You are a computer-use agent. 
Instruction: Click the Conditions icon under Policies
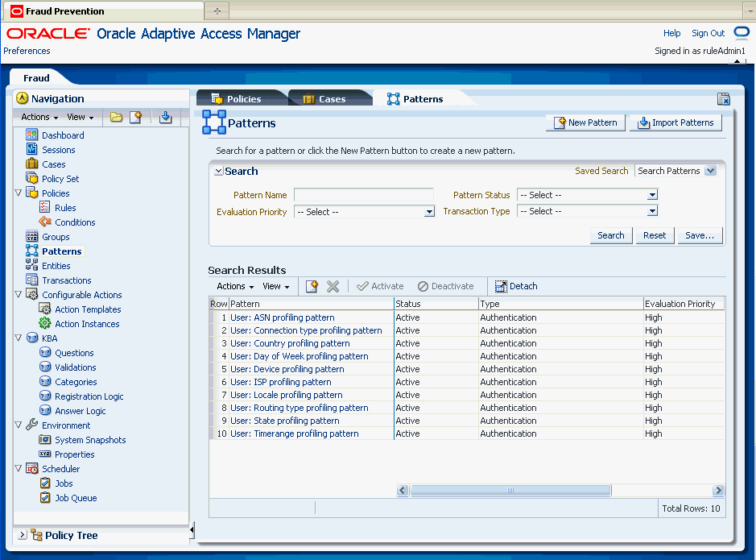(45, 222)
